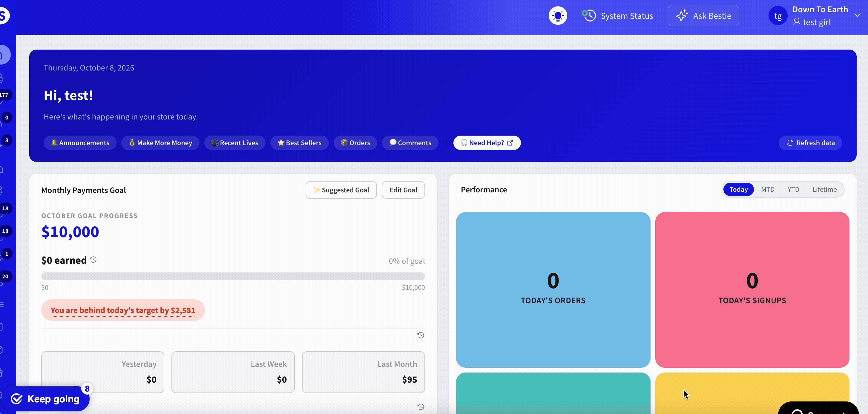This screenshot has height=414, width=868.
Task: Select the Yesterday payments card
Action: pos(103,372)
